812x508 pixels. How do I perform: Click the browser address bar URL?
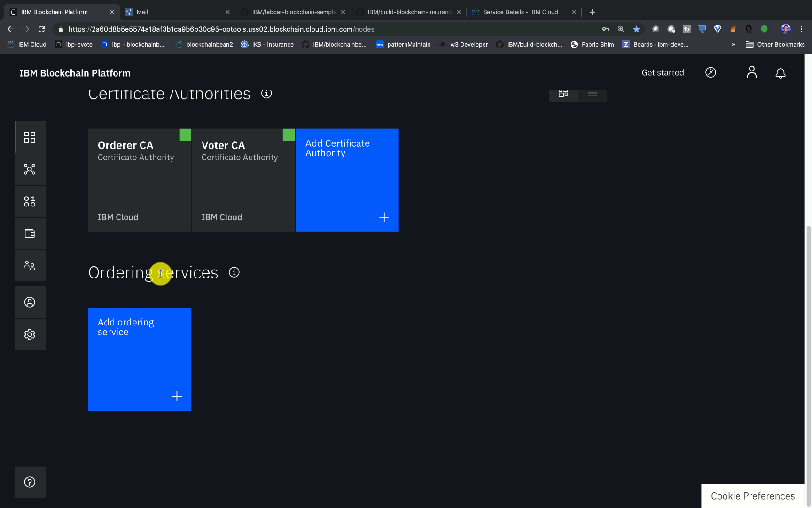tap(221, 29)
